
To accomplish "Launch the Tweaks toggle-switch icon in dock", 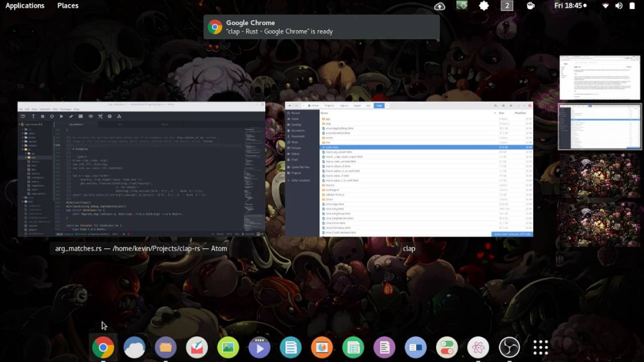I will click(447, 347).
